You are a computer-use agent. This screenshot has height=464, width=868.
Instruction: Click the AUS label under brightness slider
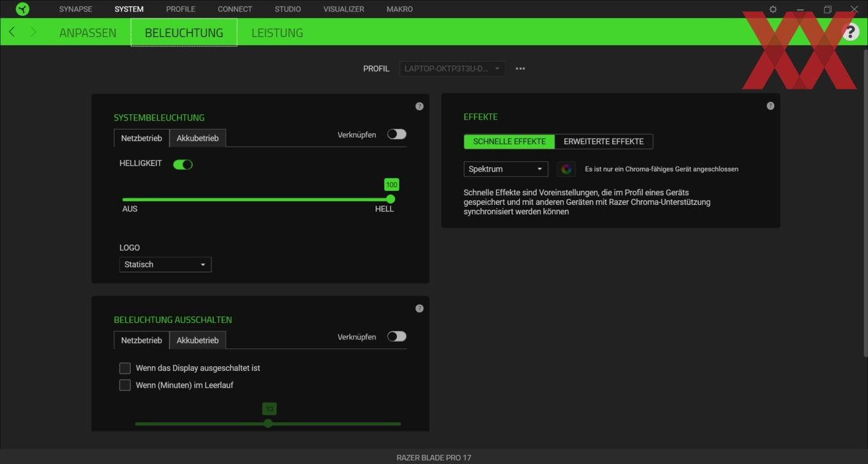[x=130, y=209]
